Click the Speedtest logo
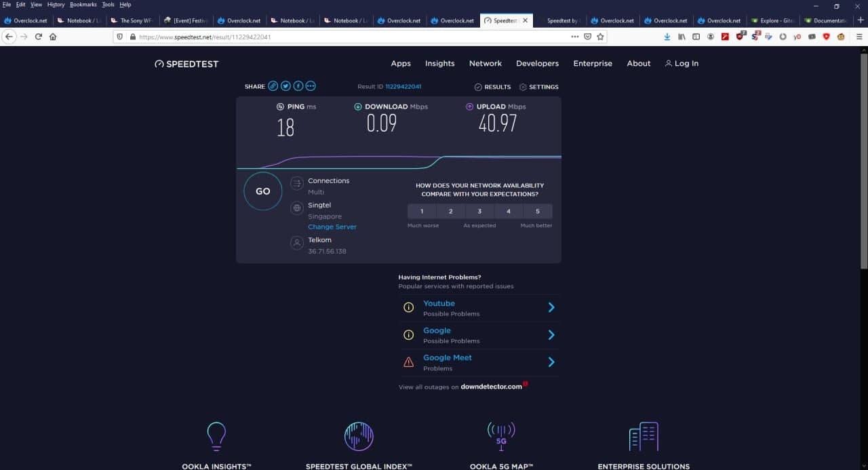Screen dimensions: 868x470 (186, 64)
